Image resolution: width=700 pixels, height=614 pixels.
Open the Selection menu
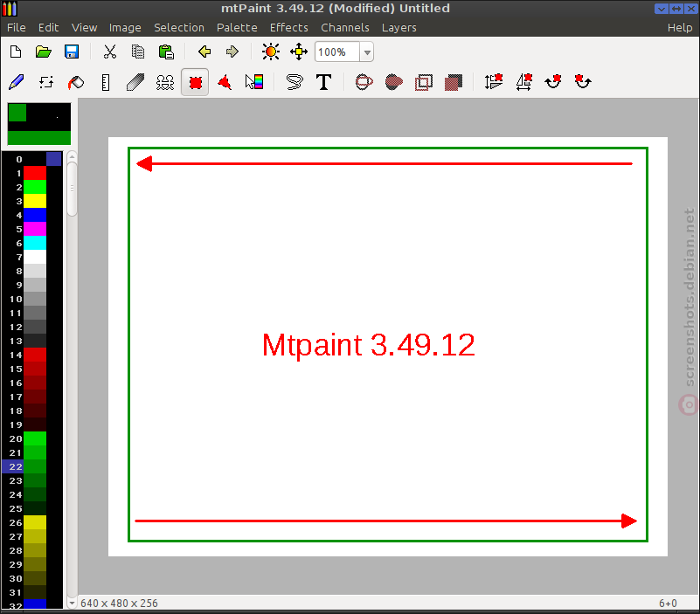click(179, 28)
